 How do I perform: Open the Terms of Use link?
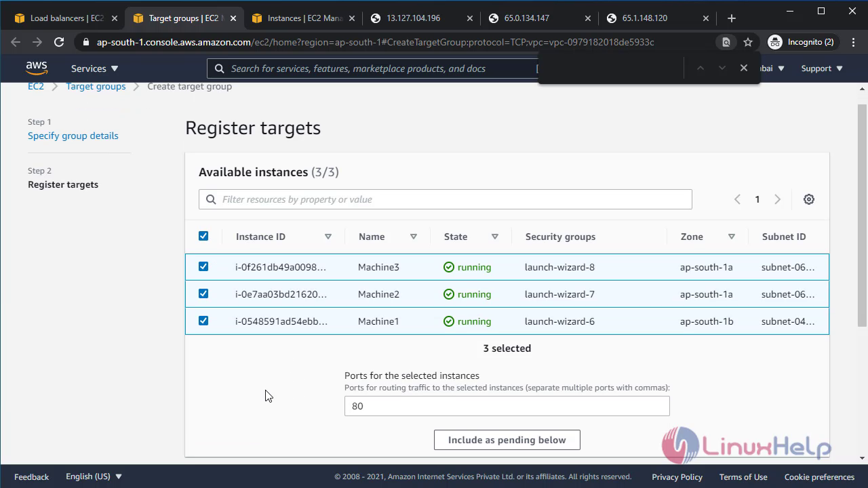coord(743,476)
